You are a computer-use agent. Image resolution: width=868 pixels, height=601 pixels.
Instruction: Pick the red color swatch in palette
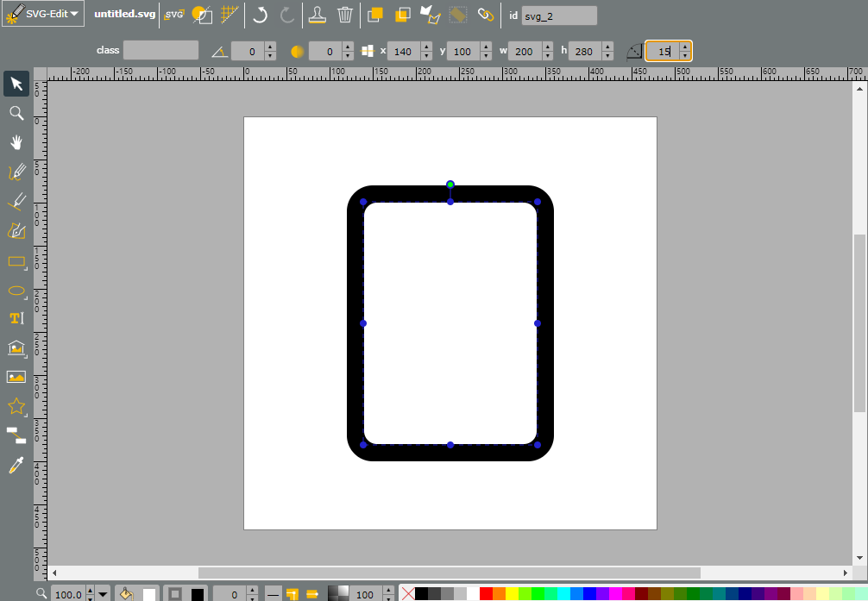pos(486,594)
